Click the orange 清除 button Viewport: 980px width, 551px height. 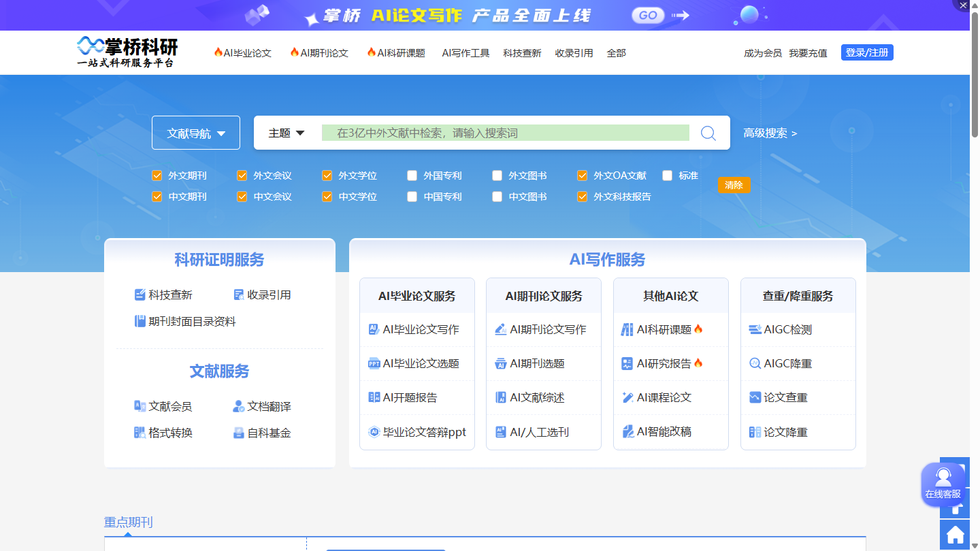(734, 185)
